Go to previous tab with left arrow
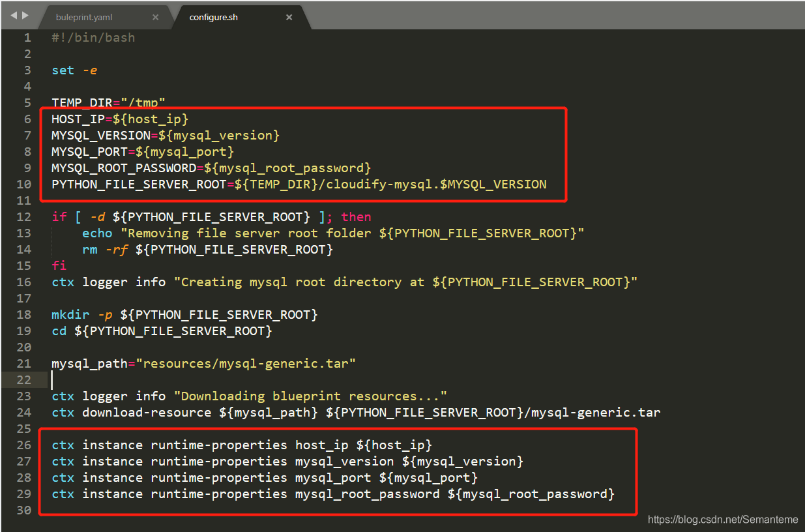This screenshot has height=532, width=805. coord(14,14)
